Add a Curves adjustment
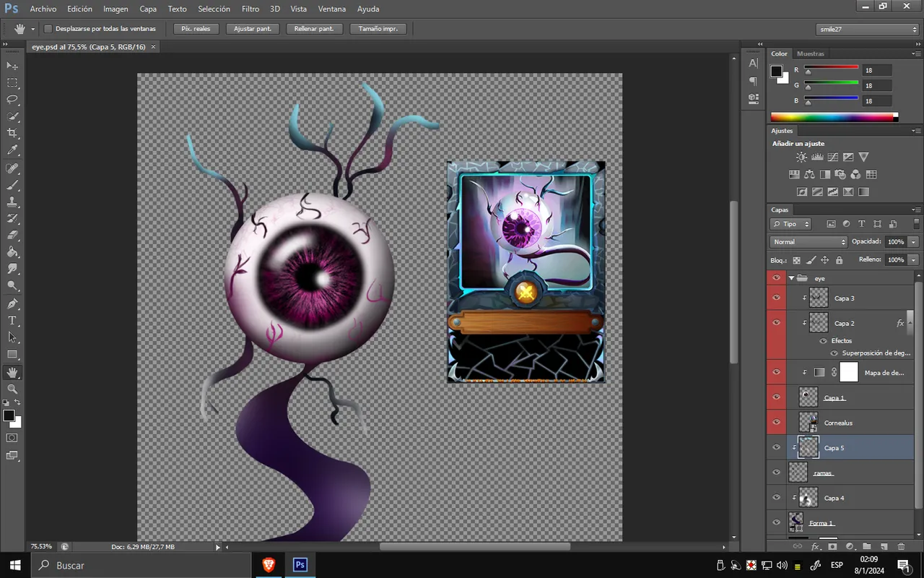The height and width of the screenshot is (578, 924). [832, 157]
